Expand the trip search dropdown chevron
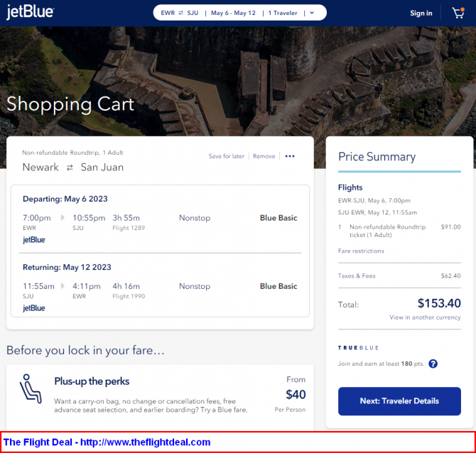Screen dimensions: 476x453 point(312,13)
